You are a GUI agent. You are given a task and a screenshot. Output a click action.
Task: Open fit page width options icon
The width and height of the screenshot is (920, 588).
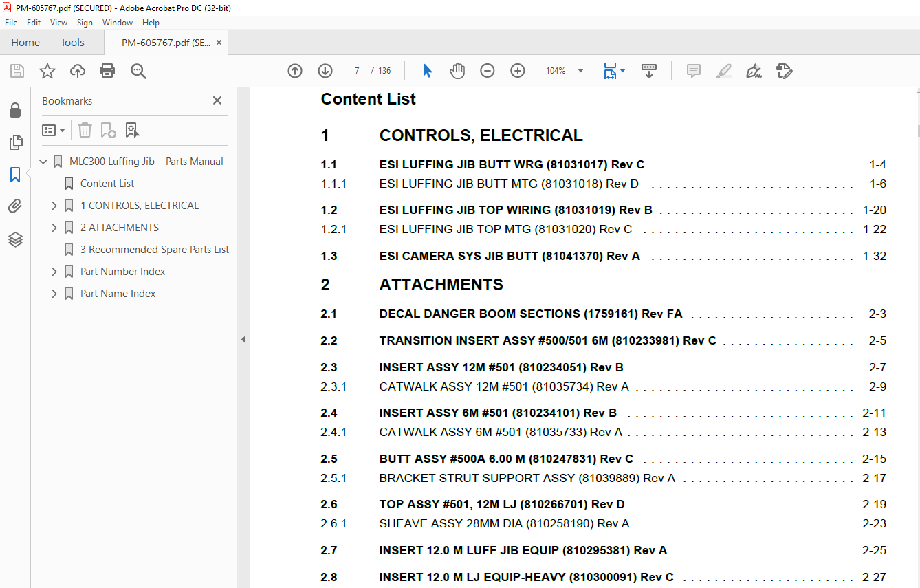point(613,71)
